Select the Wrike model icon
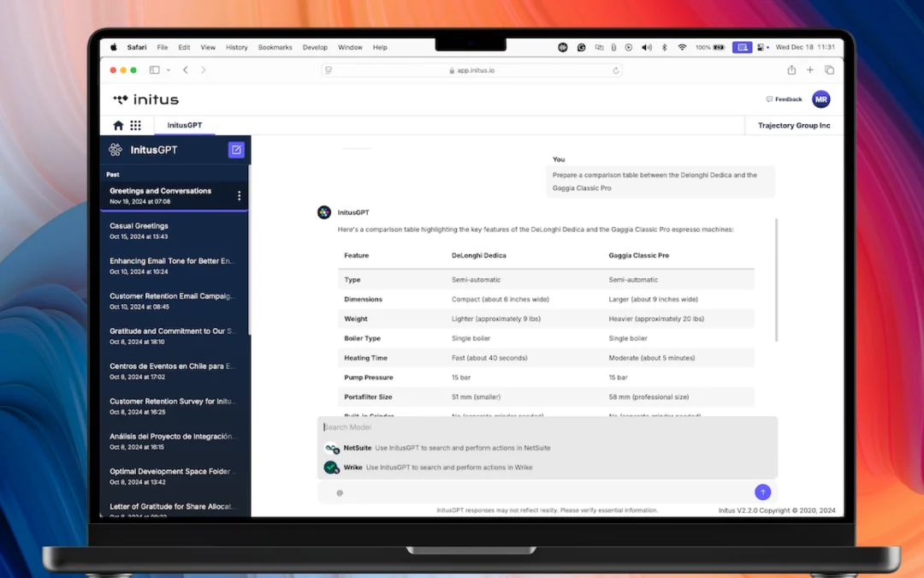 pos(332,468)
